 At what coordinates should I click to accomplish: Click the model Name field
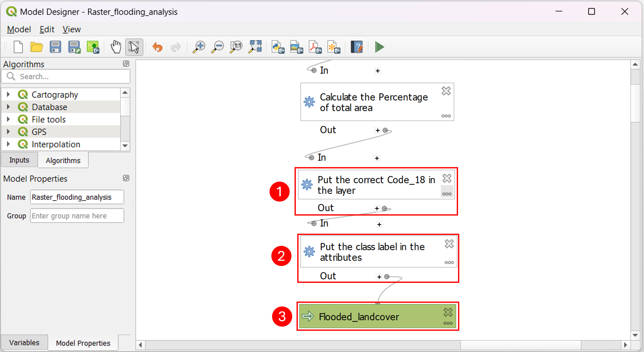tap(77, 197)
